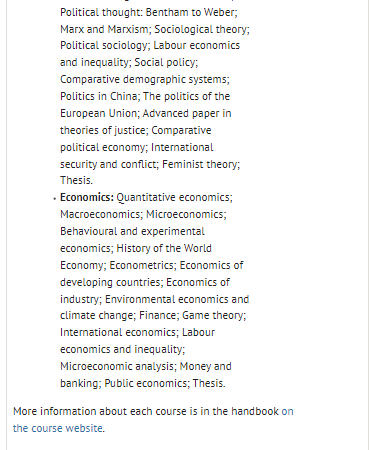Click 'Sociological theory;' text

[x=202, y=29]
